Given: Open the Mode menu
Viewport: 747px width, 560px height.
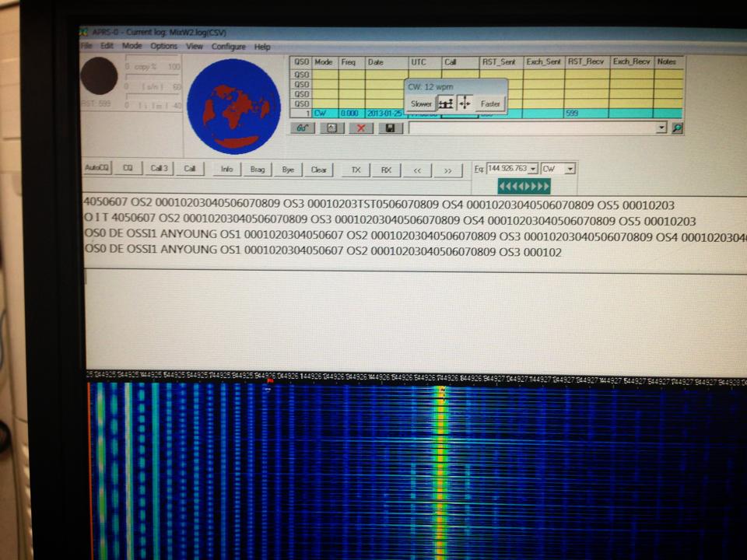Looking at the screenshot, I should coord(132,47).
